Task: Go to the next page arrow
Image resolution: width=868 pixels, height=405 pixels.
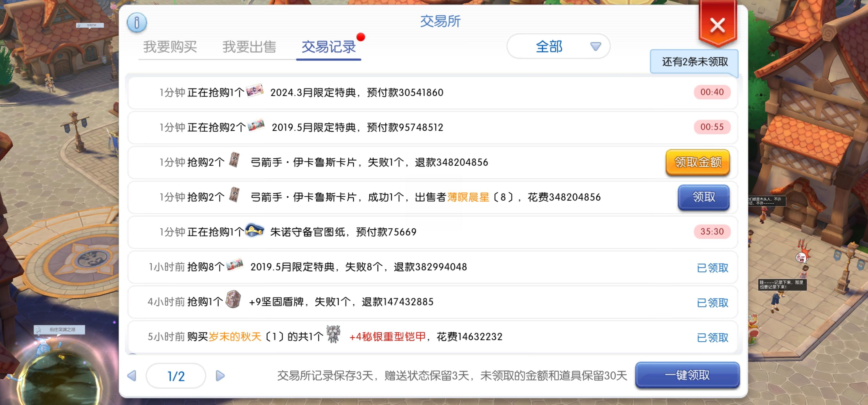Action: 220,376
